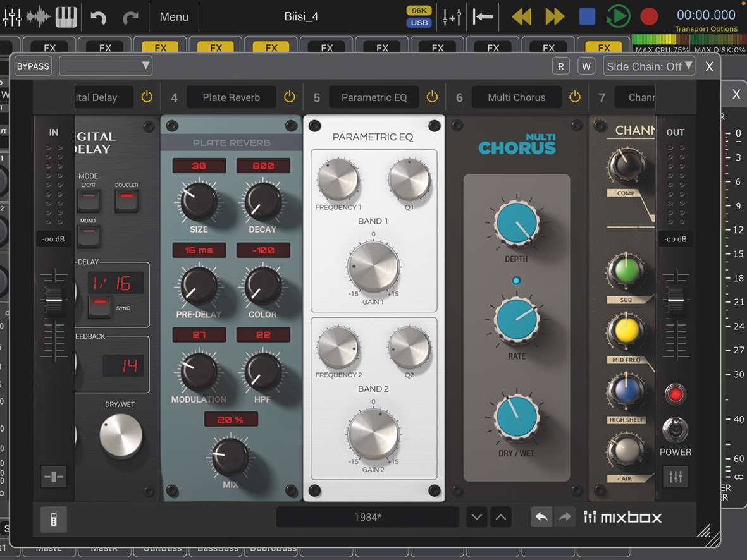747x560 pixels.
Task: Toggle the Multi Chorus slot power
Action: 575,97
